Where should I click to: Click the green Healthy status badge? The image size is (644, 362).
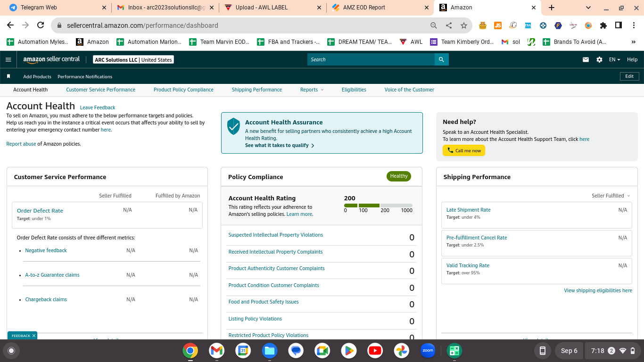[399, 176]
